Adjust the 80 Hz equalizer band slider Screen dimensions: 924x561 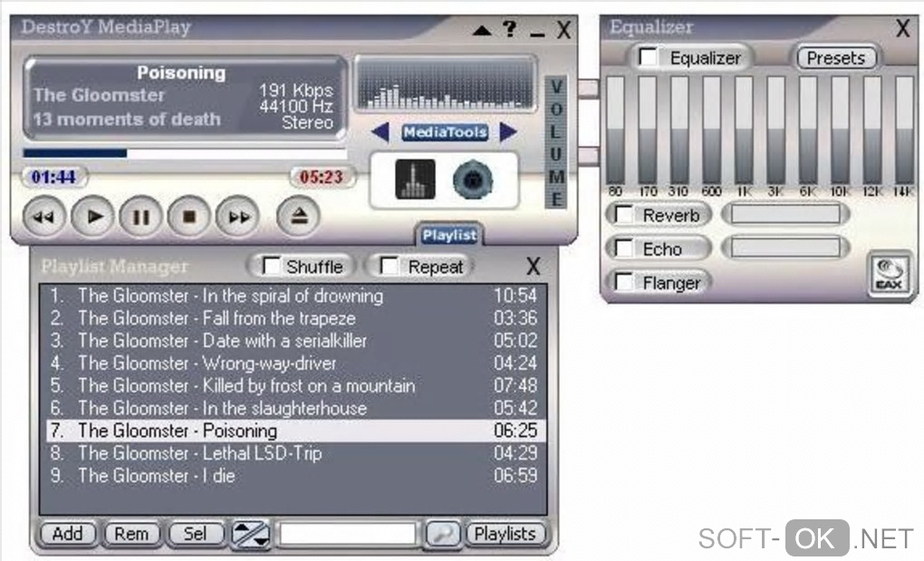[x=615, y=130]
